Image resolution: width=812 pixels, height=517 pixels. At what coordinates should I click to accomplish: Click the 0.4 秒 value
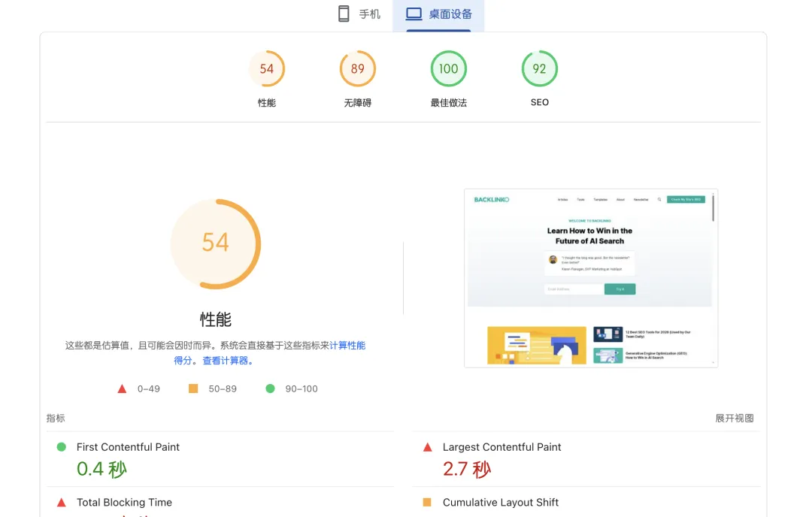click(x=101, y=469)
